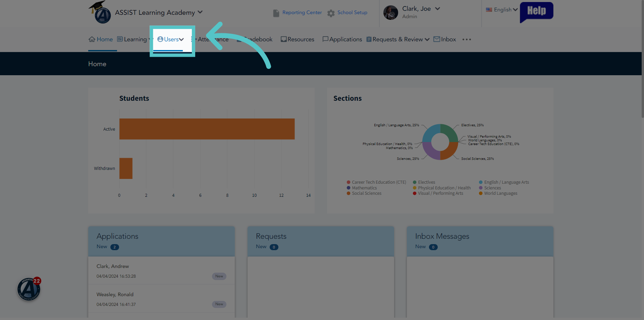This screenshot has width=644, height=320.
Task: Open the Resources tab
Action: [x=298, y=39]
